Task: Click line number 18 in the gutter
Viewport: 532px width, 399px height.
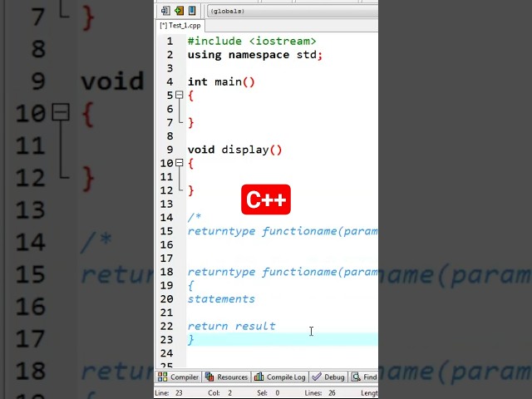Action: [x=166, y=272]
